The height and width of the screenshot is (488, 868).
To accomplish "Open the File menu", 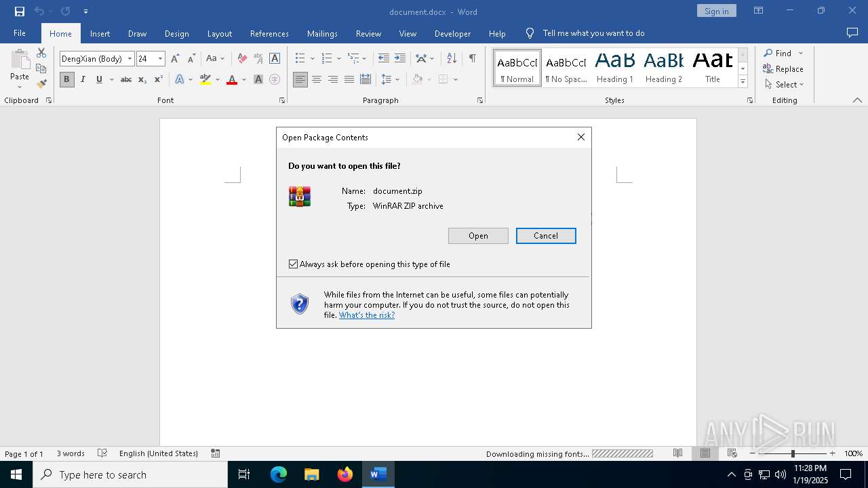I will click(x=20, y=33).
